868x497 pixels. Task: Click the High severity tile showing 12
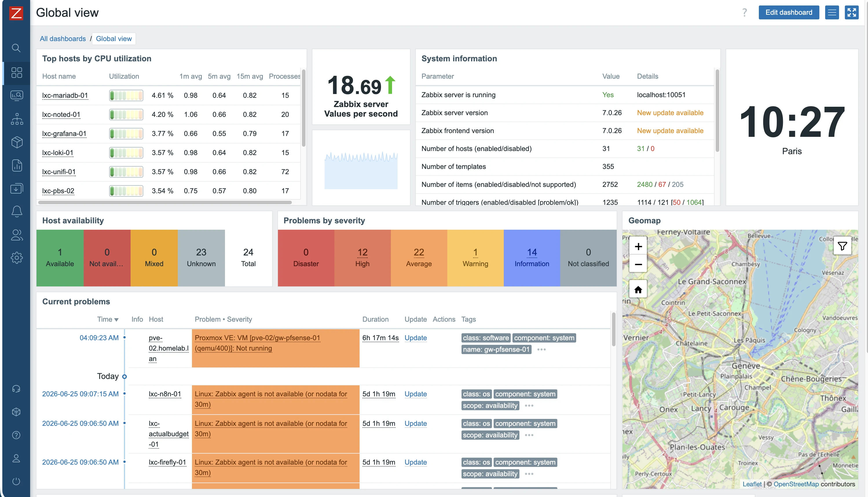click(x=362, y=258)
